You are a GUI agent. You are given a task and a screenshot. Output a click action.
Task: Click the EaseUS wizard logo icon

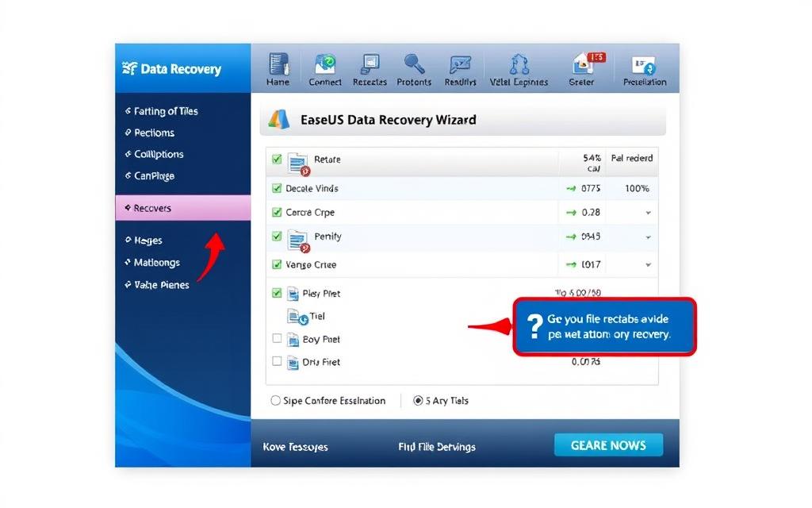click(x=279, y=120)
